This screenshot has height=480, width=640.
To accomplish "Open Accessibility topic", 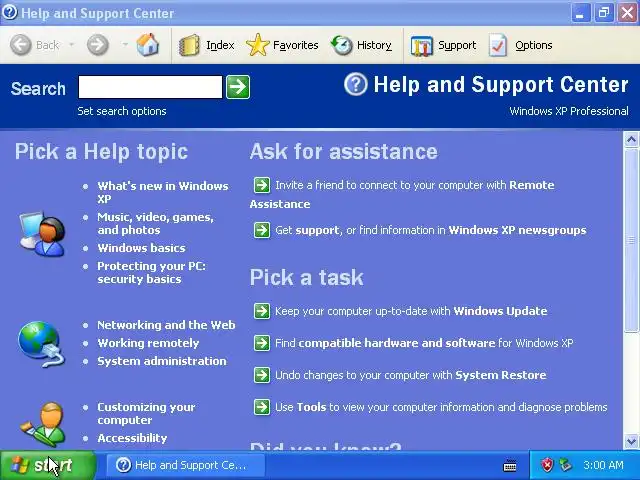I will [x=132, y=438].
